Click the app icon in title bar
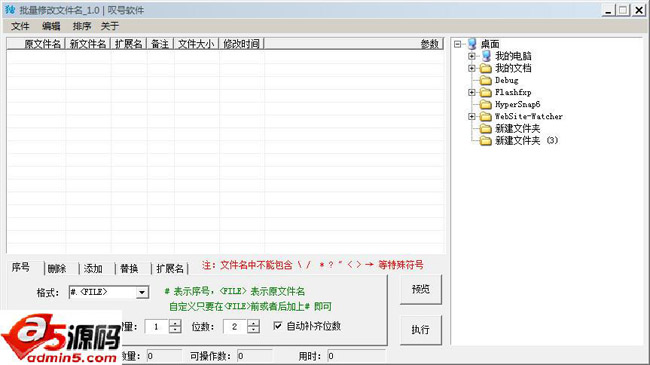The image size is (650, 365). (10, 10)
